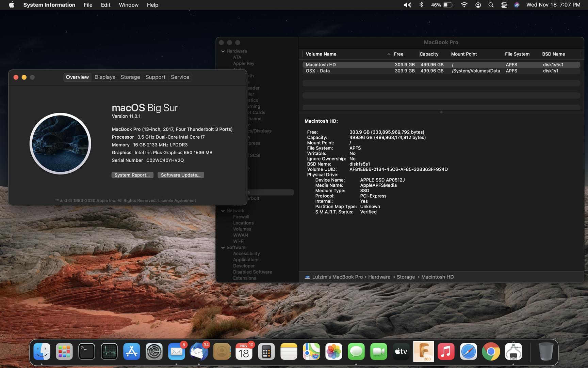The image size is (588, 368).
Task: Select the OSX - Data volume row
Action: [441, 71]
